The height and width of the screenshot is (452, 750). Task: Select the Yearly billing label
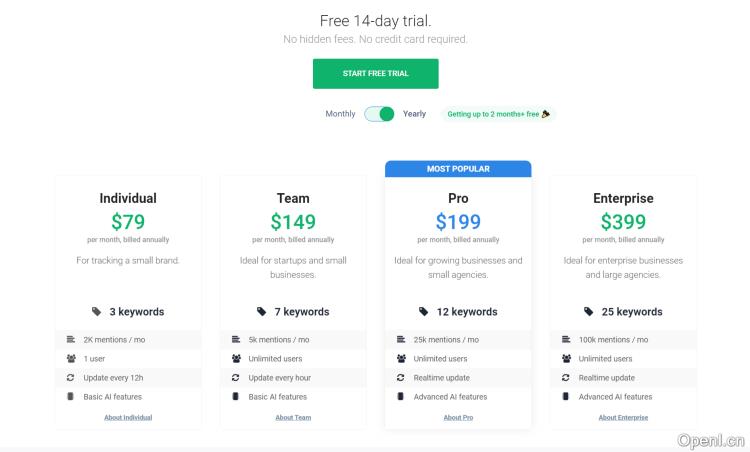(x=414, y=114)
